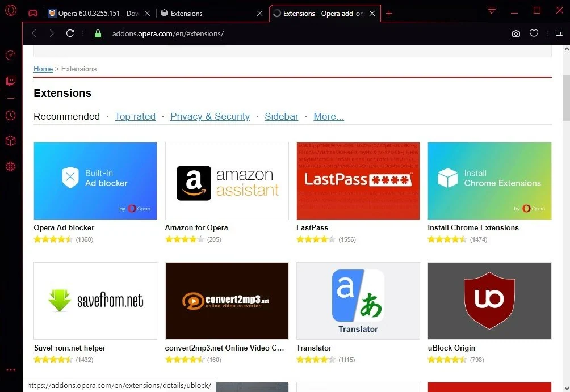Image resolution: width=570 pixels, height=392 pixels.
Task: Go back to previous page
Action: coord(34,33)
